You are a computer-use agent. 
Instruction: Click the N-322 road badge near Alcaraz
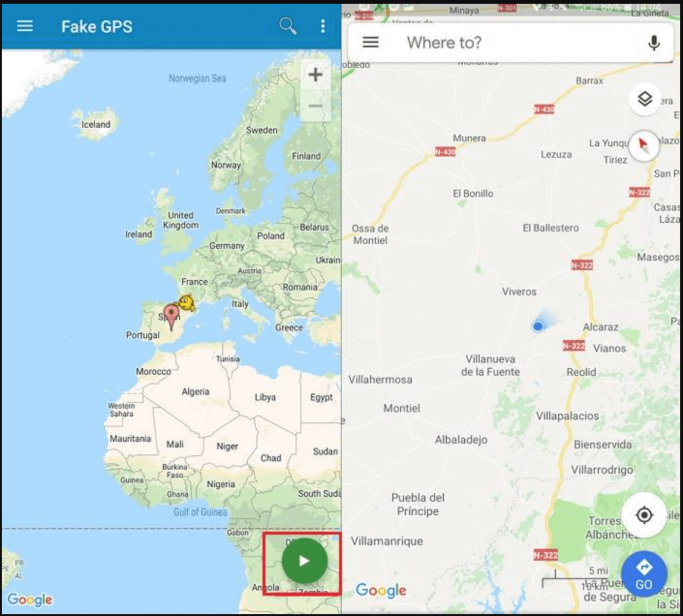pyautogui.click(x=574, y=345)
